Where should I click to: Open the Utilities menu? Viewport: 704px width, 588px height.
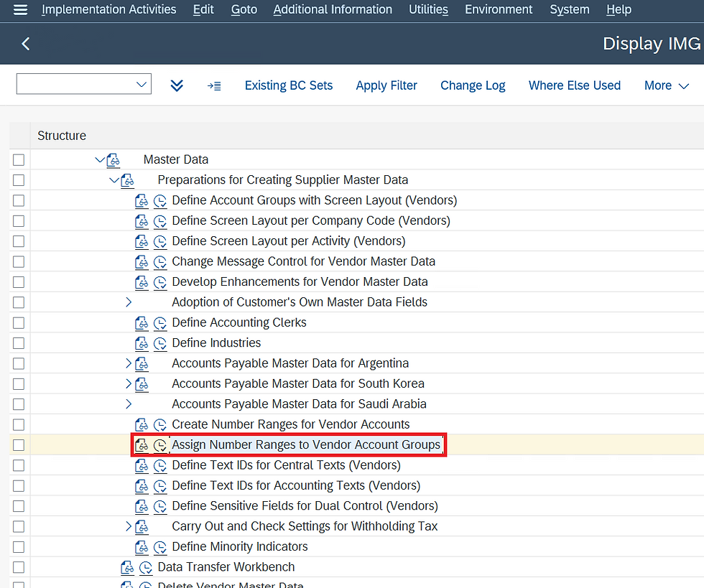pos(428,9)
